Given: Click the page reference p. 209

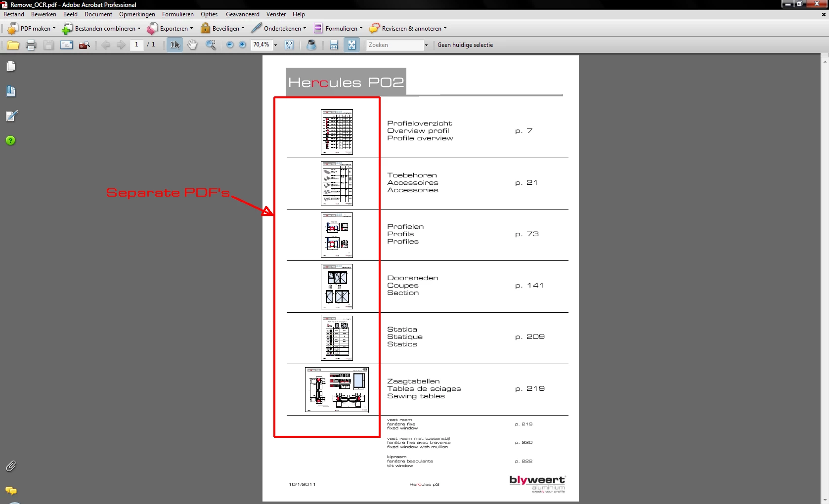Looking at the screenshot, I should 530,337.
